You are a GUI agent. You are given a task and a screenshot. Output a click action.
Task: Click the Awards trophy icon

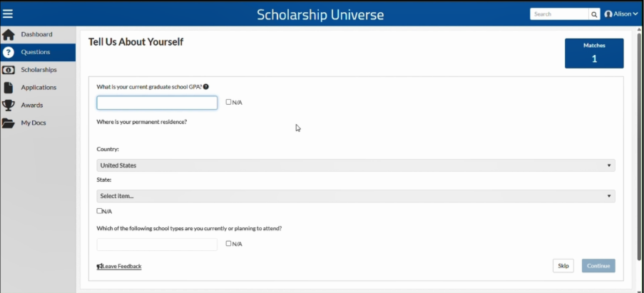9,106
